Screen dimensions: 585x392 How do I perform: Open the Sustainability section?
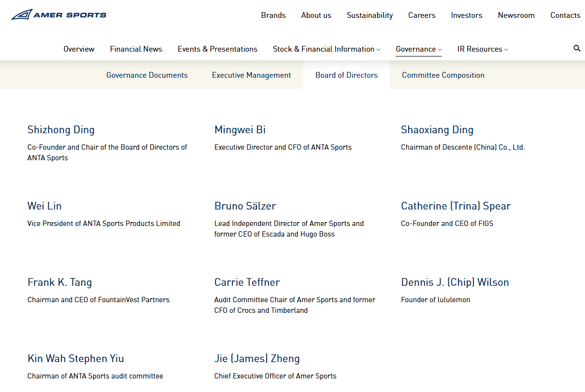[x=370, y=15]
